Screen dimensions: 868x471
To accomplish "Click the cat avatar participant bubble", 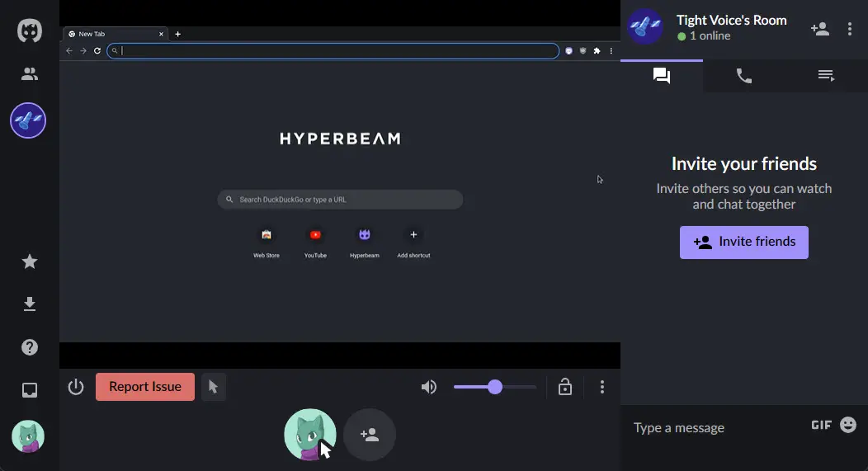I will [x=310, y=435].
